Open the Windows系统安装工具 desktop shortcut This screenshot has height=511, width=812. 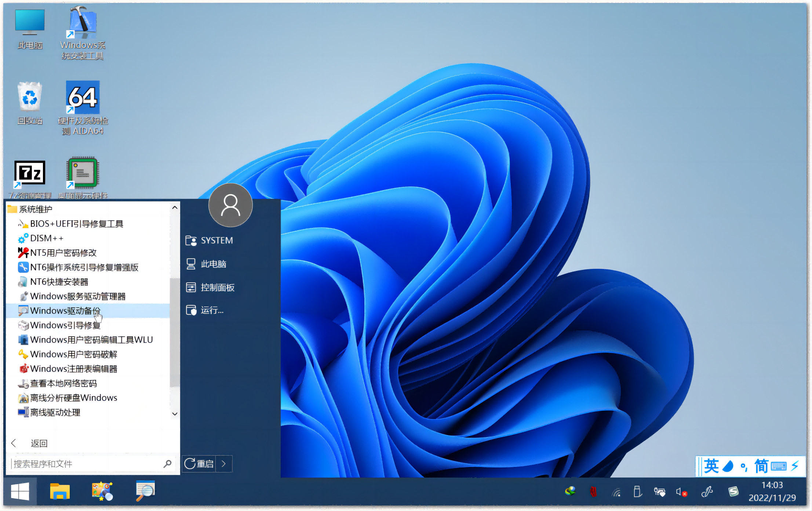tap(83, 33)
